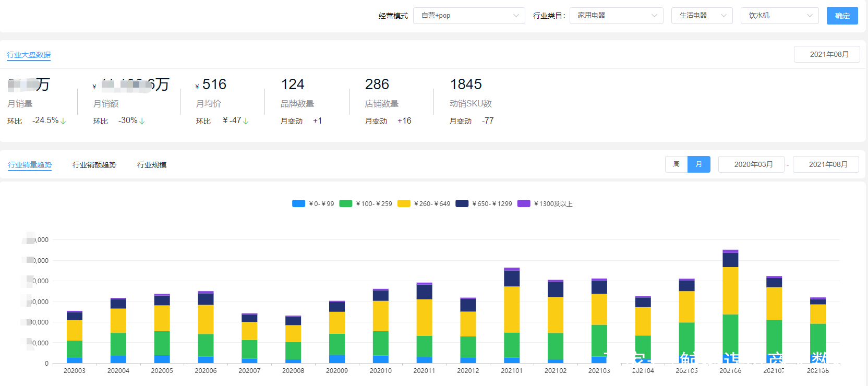Open the 家用电器 industry category dropdown
This screenshot has width=868, height=386.
(x=616, y=16)
